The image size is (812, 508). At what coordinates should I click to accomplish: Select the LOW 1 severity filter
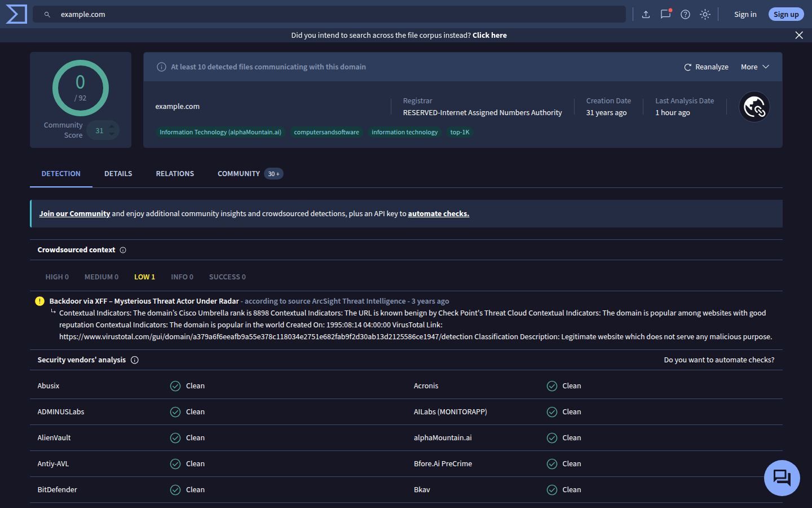[144, 277]
